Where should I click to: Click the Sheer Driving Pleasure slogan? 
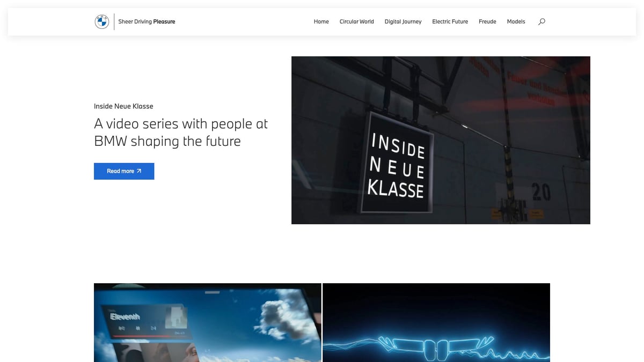[147, 21]
